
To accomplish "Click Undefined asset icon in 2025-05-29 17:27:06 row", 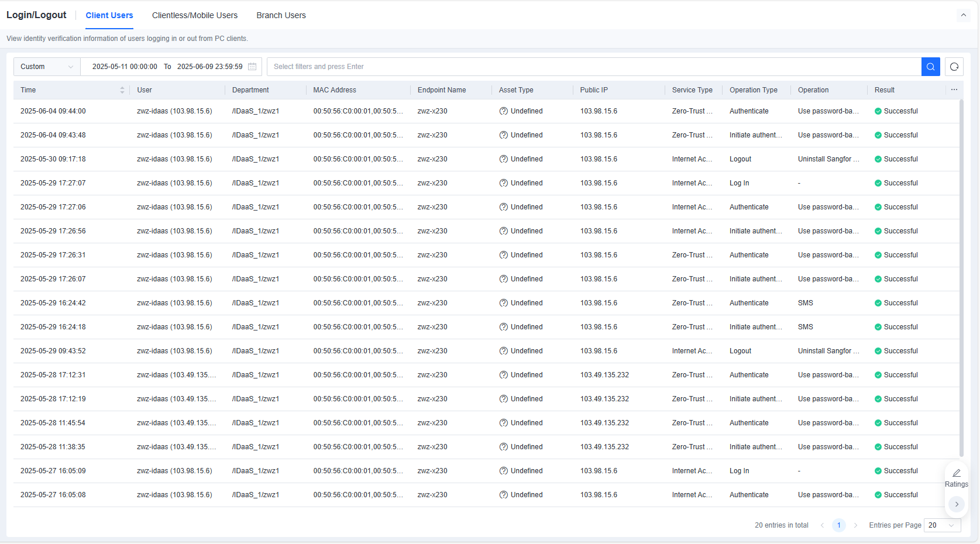I will [x=503, y=207].
